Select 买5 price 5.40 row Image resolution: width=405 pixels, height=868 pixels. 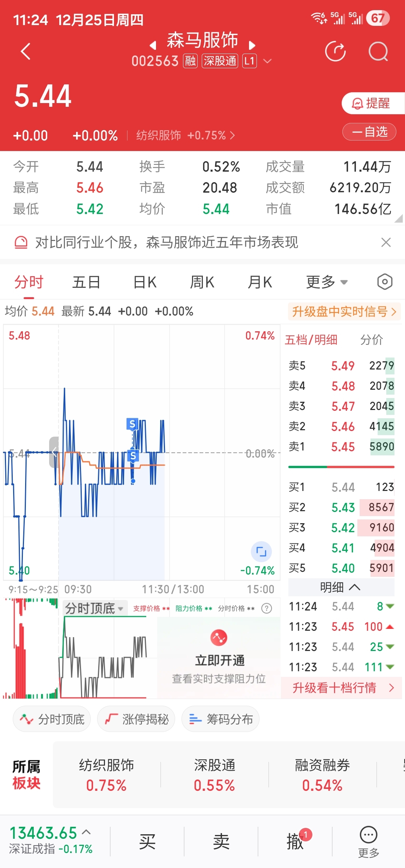(x=341, y=568)
